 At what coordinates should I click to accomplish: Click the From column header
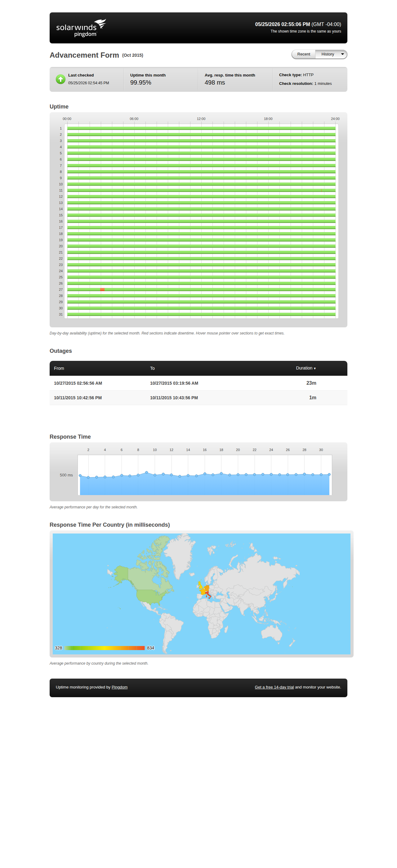59,368
